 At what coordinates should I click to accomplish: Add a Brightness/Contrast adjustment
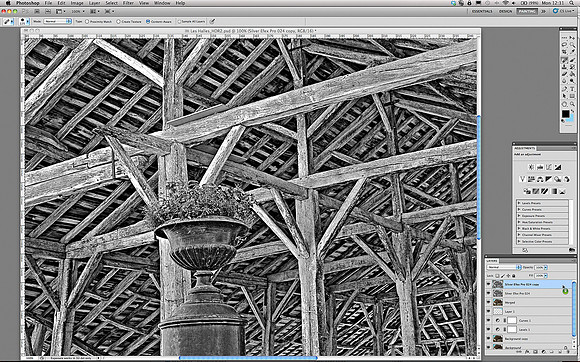pos(531,168)
